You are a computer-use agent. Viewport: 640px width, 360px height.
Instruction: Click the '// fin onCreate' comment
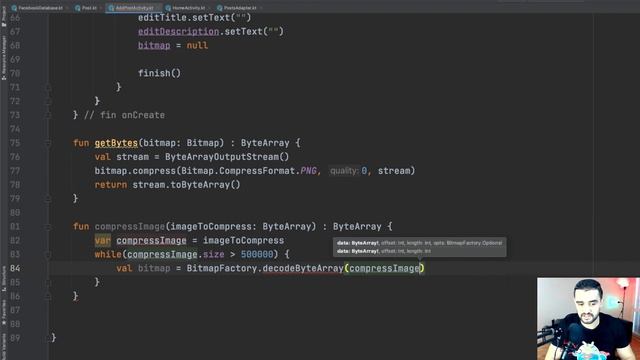tap(124, 115)
